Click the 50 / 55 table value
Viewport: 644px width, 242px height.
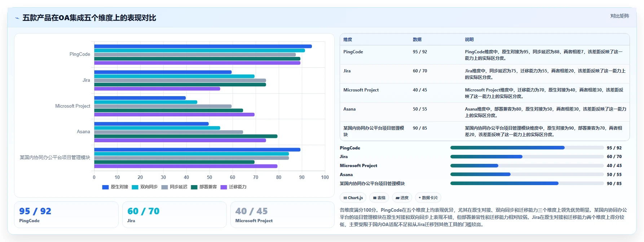point(420,109)
